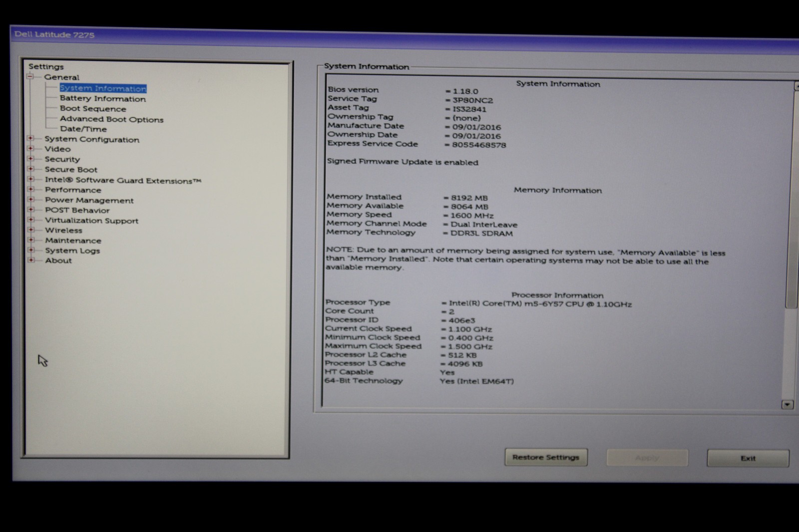Select the POST Behavior label
Screen dimensions: 799x532
coord(77,210)
